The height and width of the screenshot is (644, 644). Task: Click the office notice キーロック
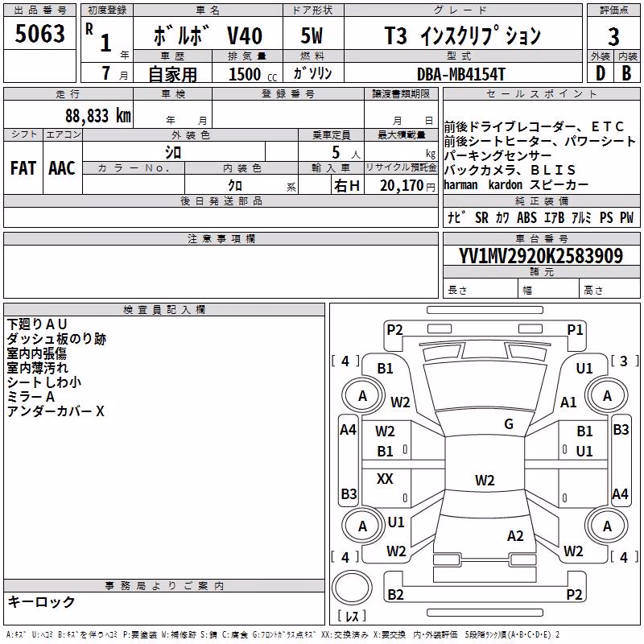(41, 601)
